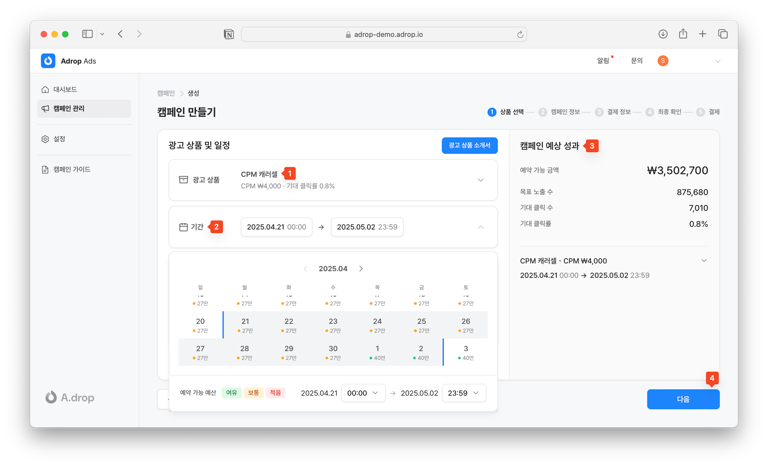
Task: Click the 다음 button
Action: 683,399
